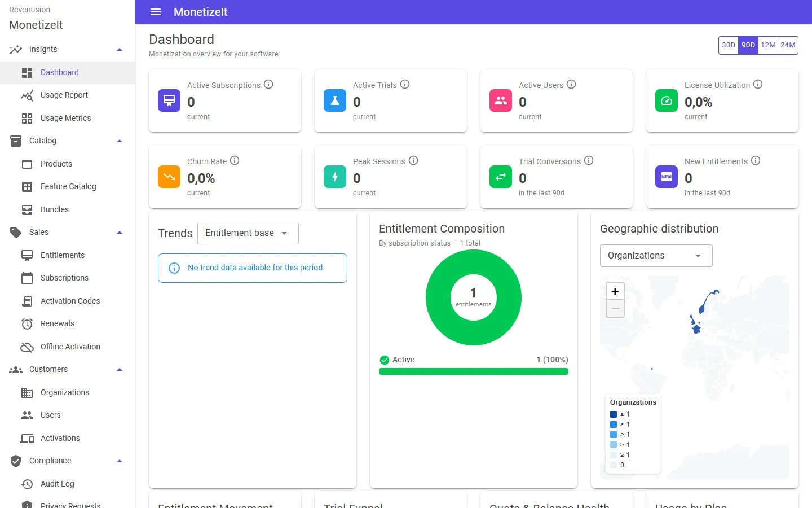Collapse the Catalog section
Viewport: 812px width, 508px height.
point(120,141)
